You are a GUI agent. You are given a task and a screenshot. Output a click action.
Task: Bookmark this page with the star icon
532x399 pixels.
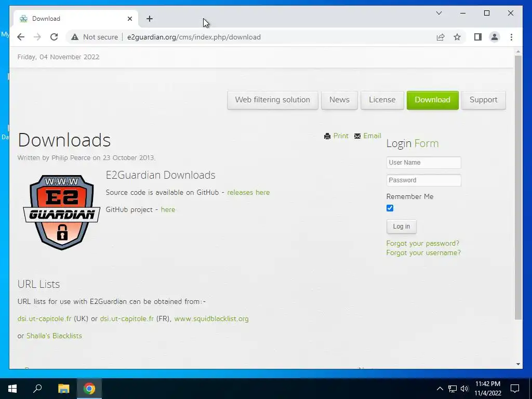pos(457,37)
